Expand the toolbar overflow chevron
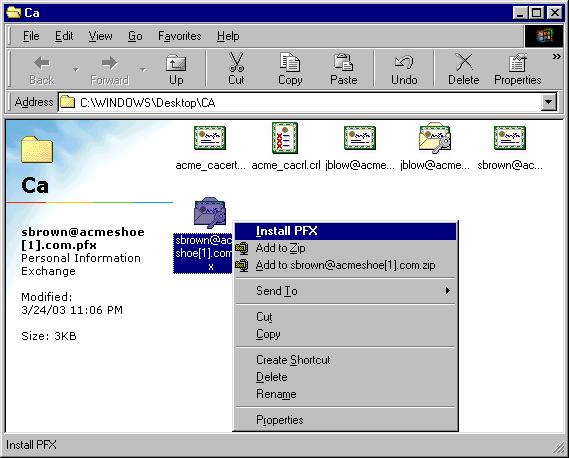Image resolution: width=569 pixels, height=458 pixels. 556,57
